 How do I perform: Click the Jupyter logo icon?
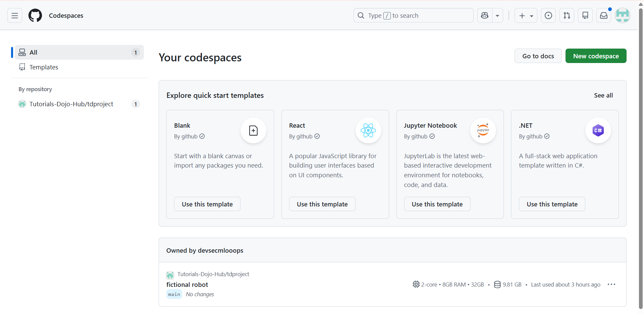(x=483, y=130)
